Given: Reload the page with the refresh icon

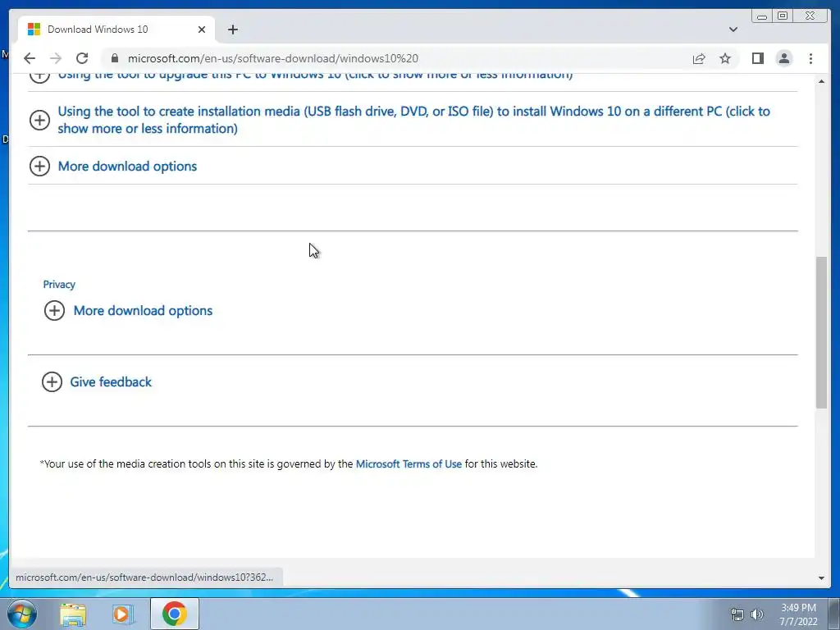Looking at the screenshot, I should coord(82,58).
